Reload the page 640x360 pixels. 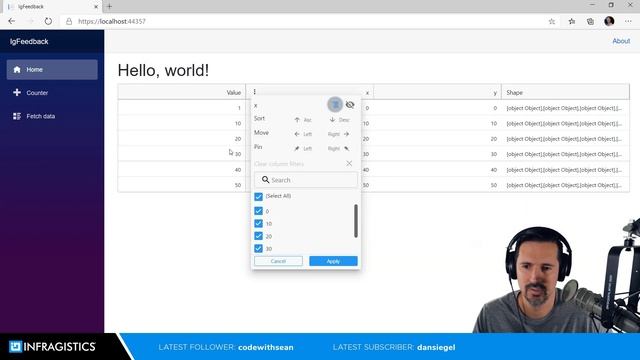coord(48,21)
